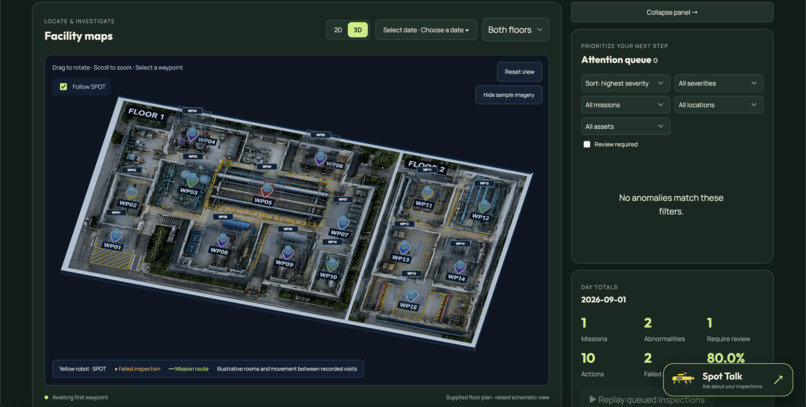Click the Abnormalities count label
This screenshot has height=407, width=806.
(x=664, y=339)
